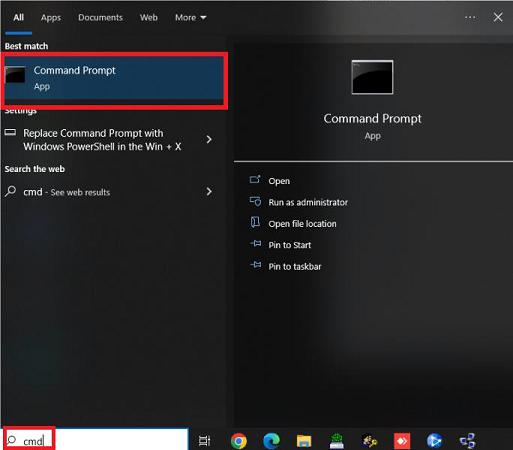Choose Pin to taskbar
This screenshot has width=513, height=450.
pyautogui.click(x=295, y=266)
